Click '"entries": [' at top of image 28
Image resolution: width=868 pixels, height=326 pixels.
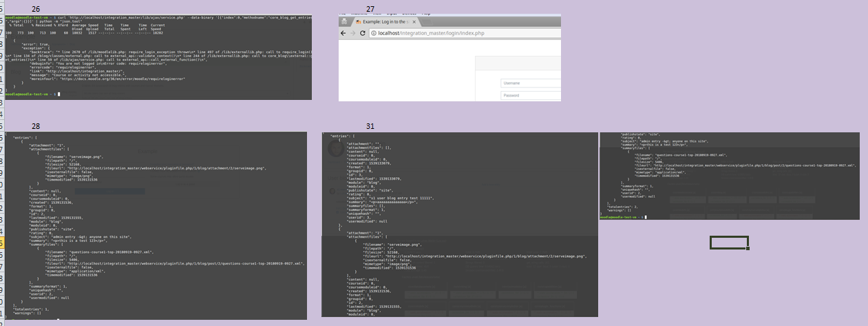(25, 138)
